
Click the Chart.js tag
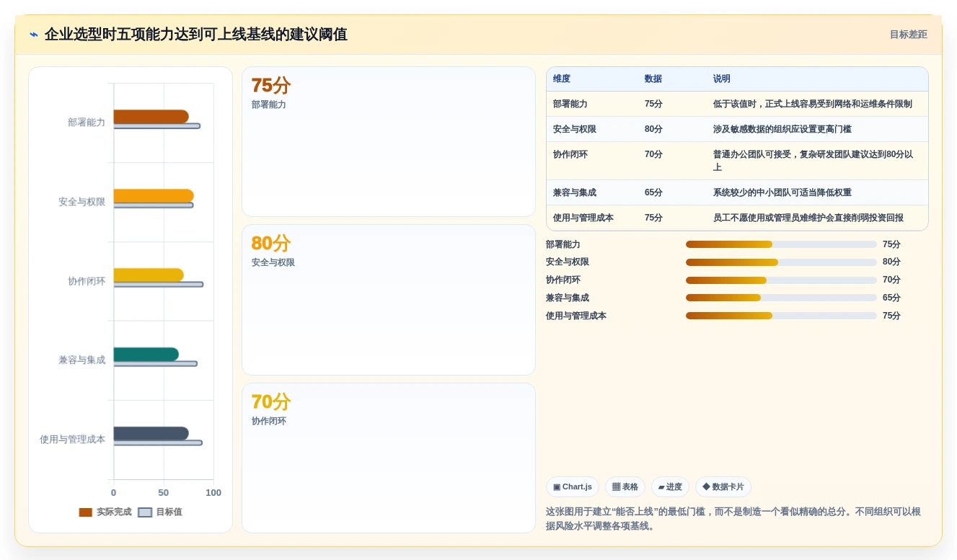point(573,487)
